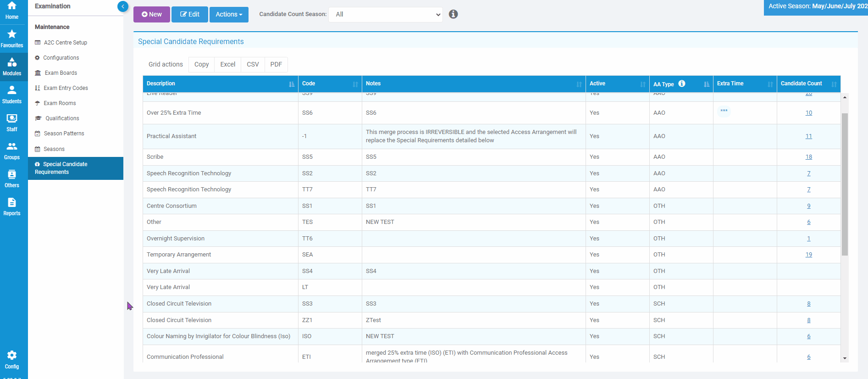Screen dimensions: 868x379
Task: Click Extra Time stars badge for SS6
Action: coord(724,111)
